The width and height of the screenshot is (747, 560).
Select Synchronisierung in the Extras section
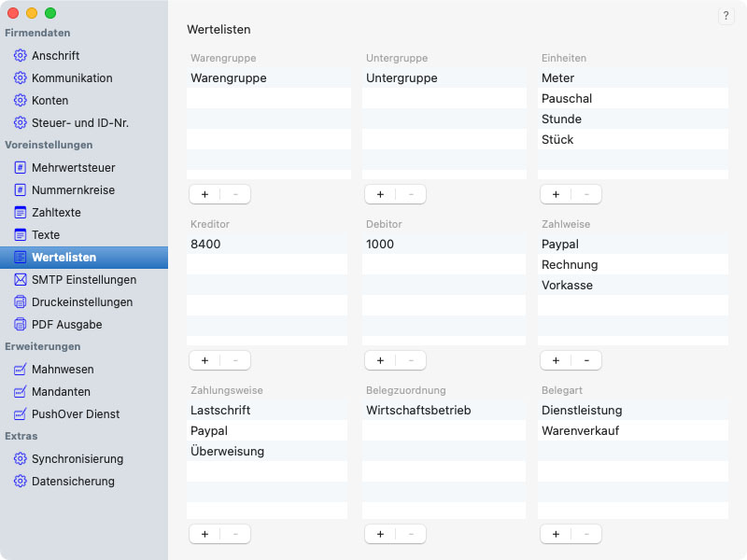click(77, 459)
